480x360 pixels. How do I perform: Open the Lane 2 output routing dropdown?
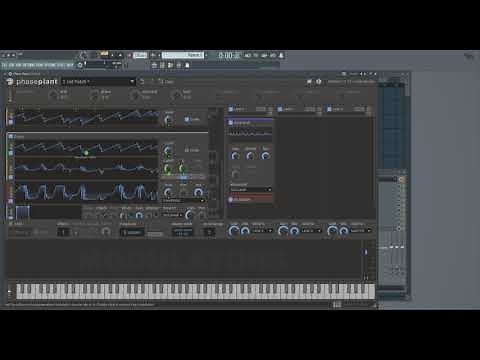pos(312,231)
